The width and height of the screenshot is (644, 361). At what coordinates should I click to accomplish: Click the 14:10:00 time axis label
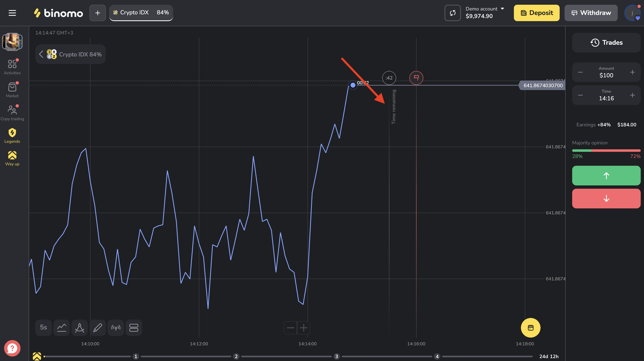tap(90, 344)
